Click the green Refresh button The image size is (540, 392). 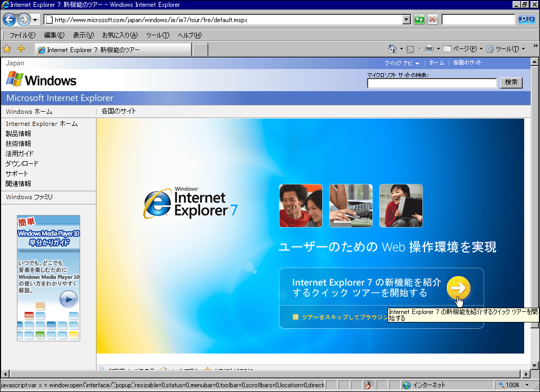pos(419,19)
